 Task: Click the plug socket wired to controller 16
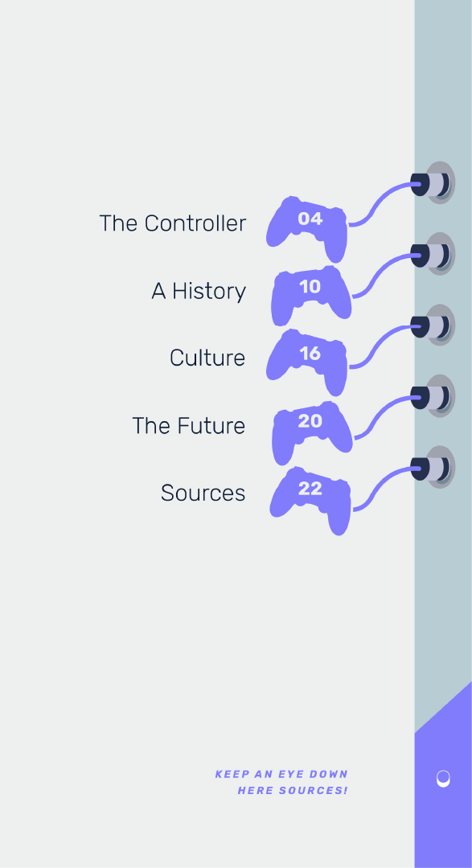click(x=433, y=325)
